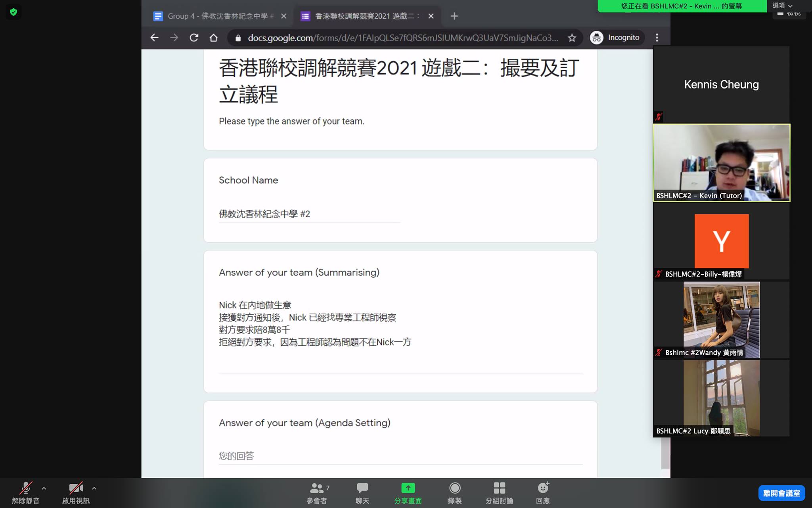The height and width of the screenshot is (508, 812).
Task: Open a new browser tab
Action: [x=454, y=16]
